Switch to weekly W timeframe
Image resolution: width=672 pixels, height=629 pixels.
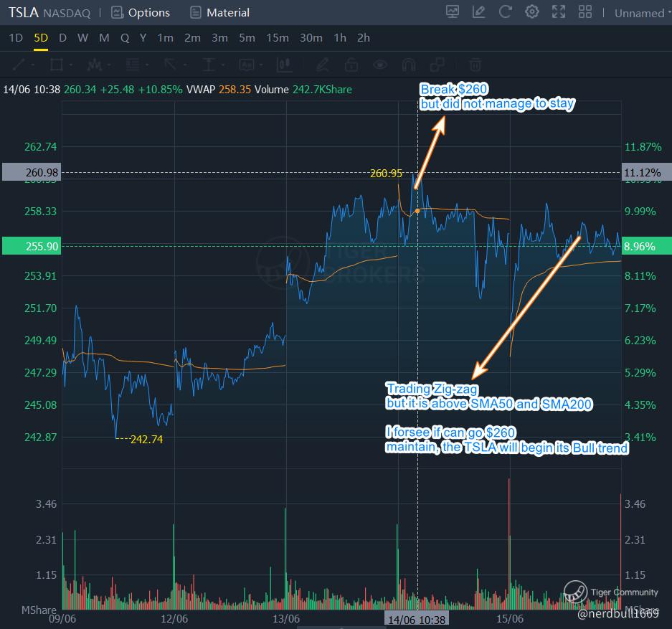tap(82, 38)
